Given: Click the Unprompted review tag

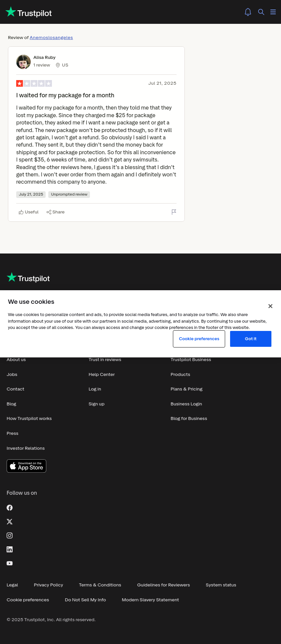Looking at the screenshot, I should coord(69,195).
